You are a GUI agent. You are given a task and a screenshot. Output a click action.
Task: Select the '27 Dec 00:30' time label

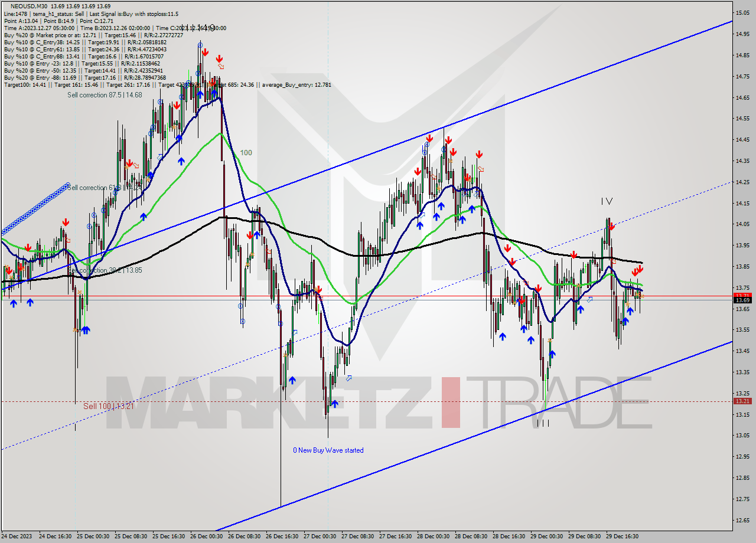tap(320, 537)
